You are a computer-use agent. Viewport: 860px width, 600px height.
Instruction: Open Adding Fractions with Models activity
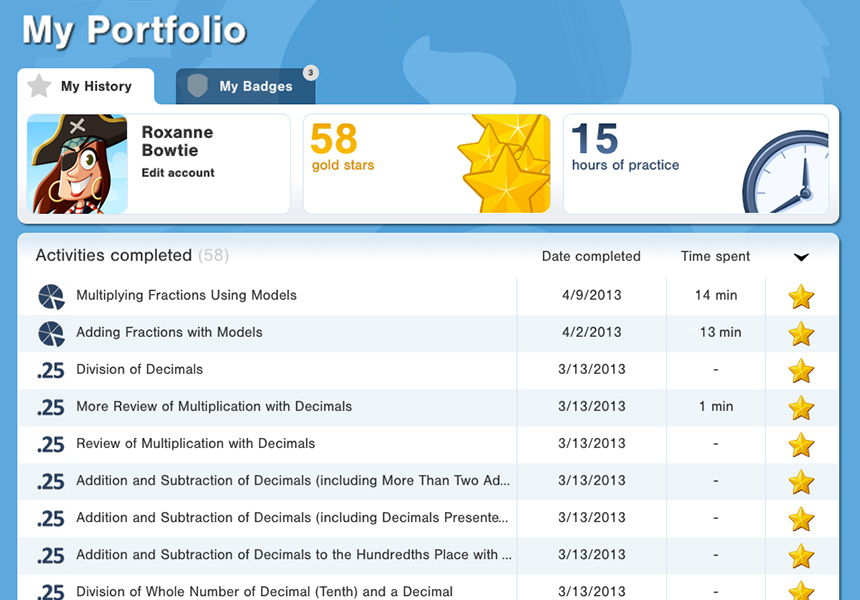[169, 332]
